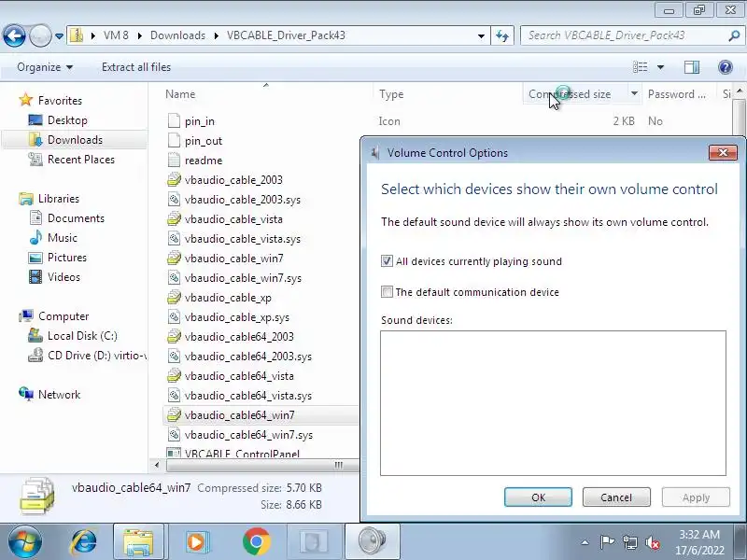Click Windows Explorer taskbar icon

[x=138, y=542]
